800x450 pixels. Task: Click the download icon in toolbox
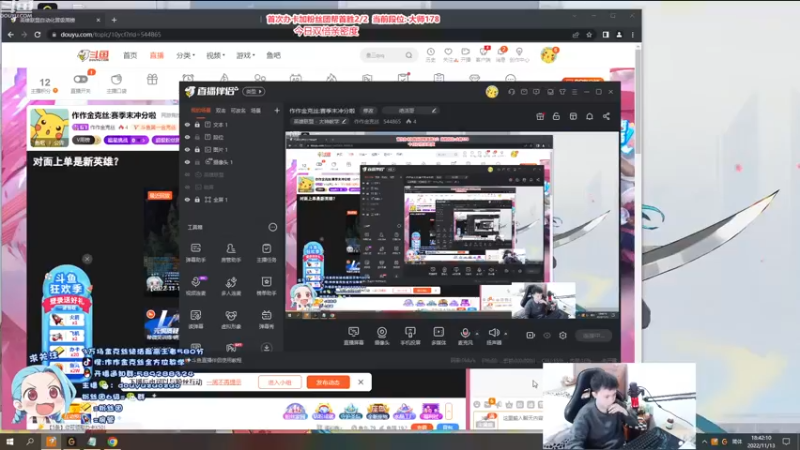click(x=266, y=348)
